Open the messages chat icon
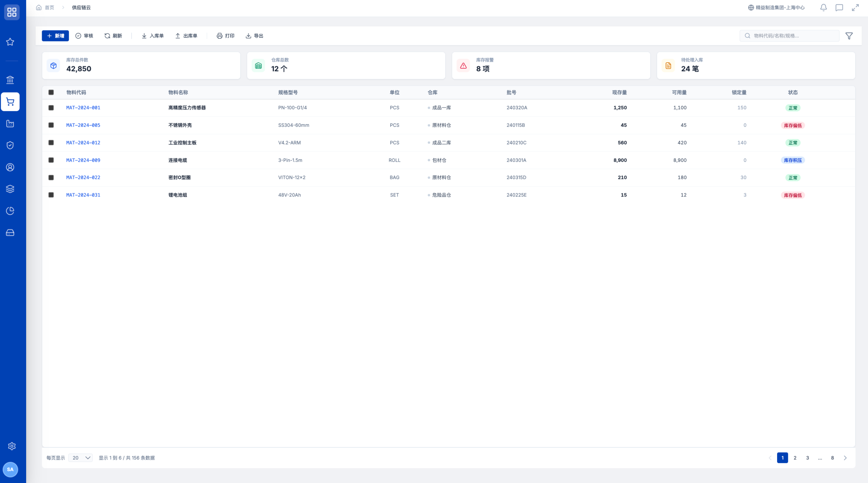This screenshot has width=868, height=483. 839,7
